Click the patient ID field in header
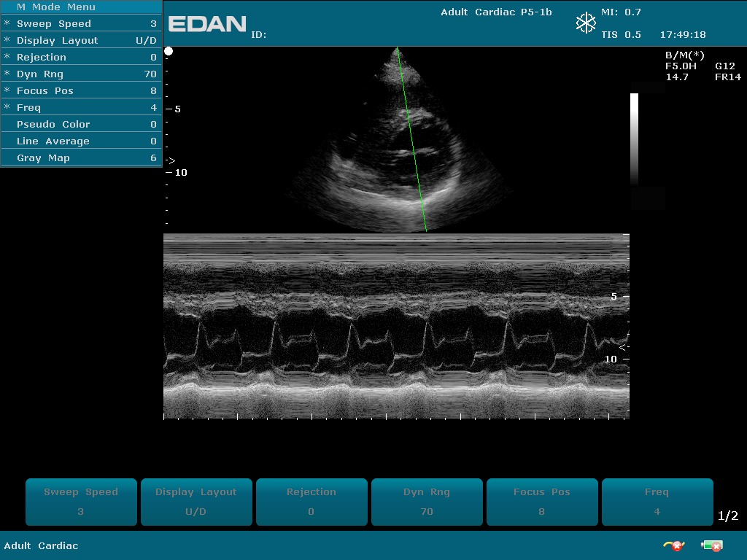 260,35
